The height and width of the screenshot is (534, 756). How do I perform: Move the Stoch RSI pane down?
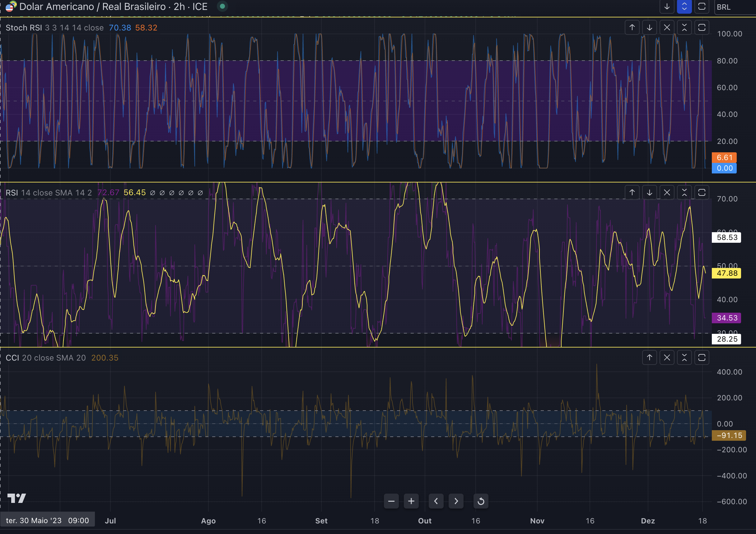coord(649,28)
